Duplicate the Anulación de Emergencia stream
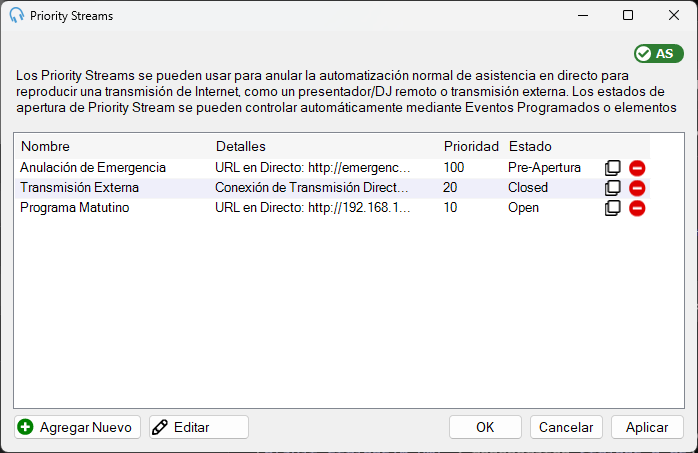Screen dimensions: 698x453 (613, 168)
